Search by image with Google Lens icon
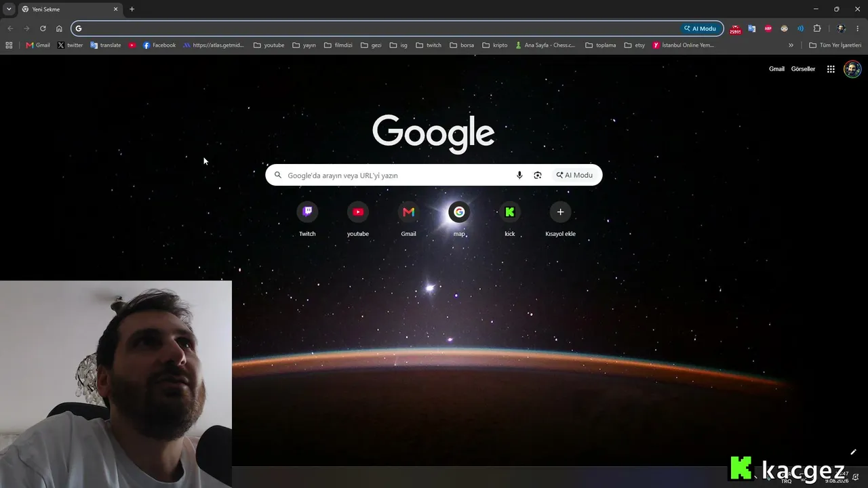The height and width of the screenshot is (488, 868). pyautogui.click(x=538, y=175)
